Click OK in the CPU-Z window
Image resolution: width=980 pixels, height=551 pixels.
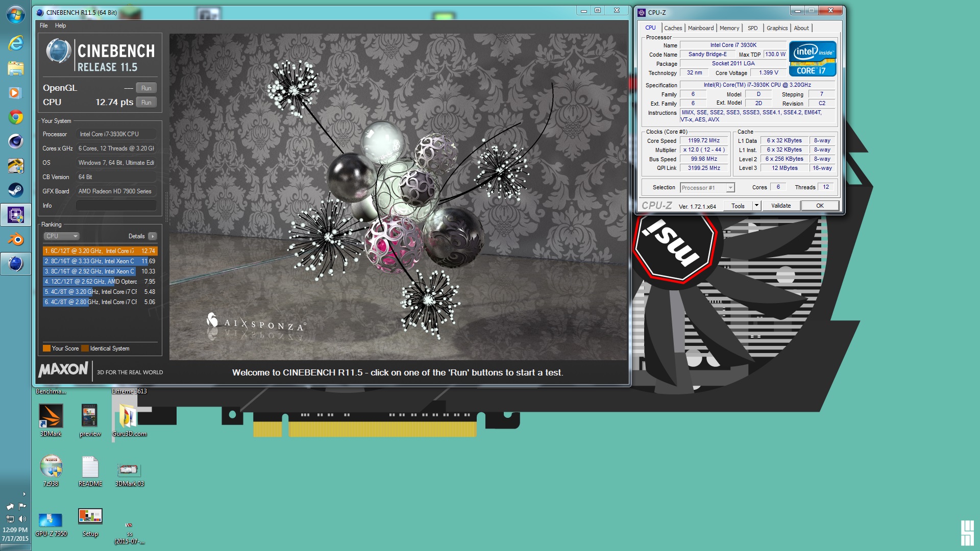pos(820,206)
